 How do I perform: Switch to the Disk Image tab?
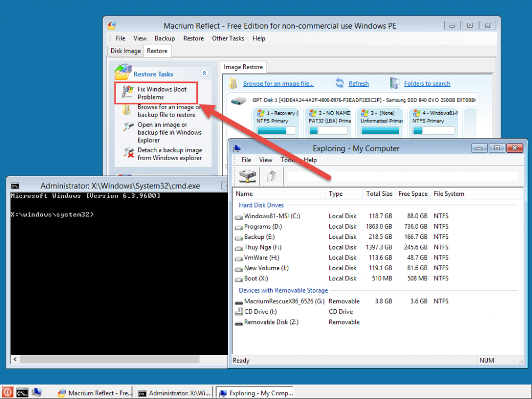click(126, 51)
